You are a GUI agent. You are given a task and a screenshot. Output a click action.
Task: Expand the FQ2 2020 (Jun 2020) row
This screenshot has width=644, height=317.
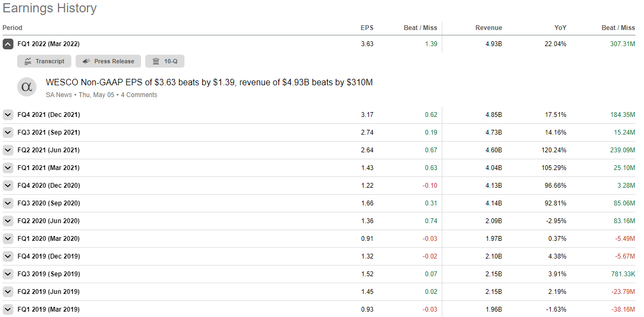(8, 220)
